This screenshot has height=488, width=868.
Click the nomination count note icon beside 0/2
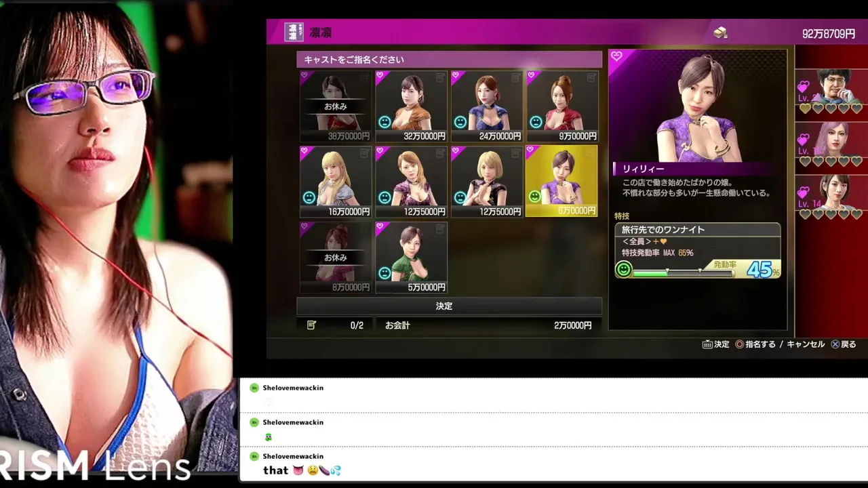pos(311,325)
